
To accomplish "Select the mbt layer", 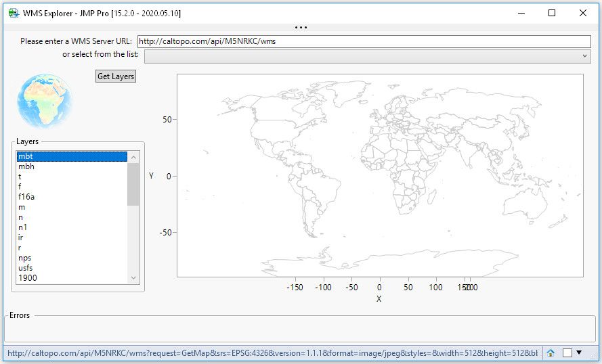I will (x=72, y=156).
